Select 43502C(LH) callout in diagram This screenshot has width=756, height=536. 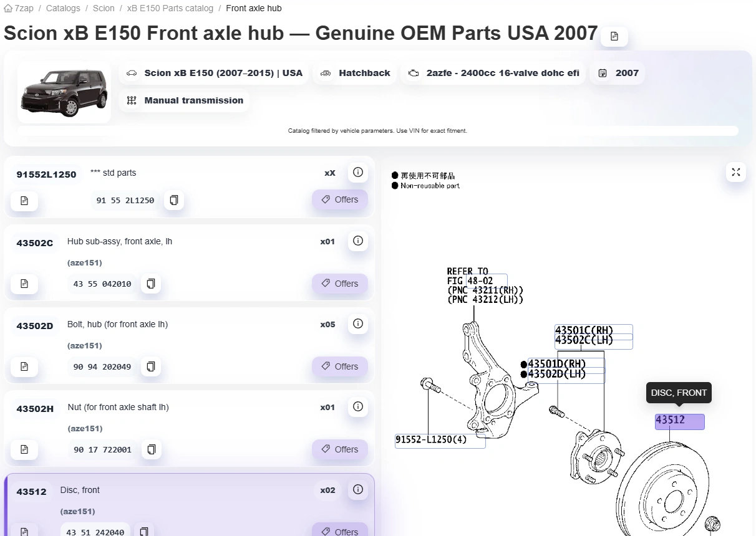[x=594, y=342]
